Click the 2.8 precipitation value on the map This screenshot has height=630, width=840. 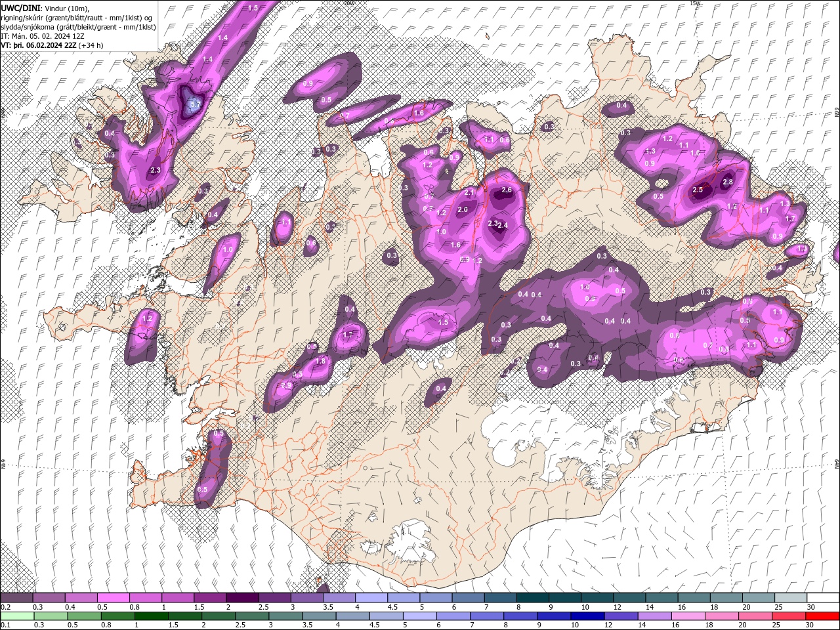point(728,182)
